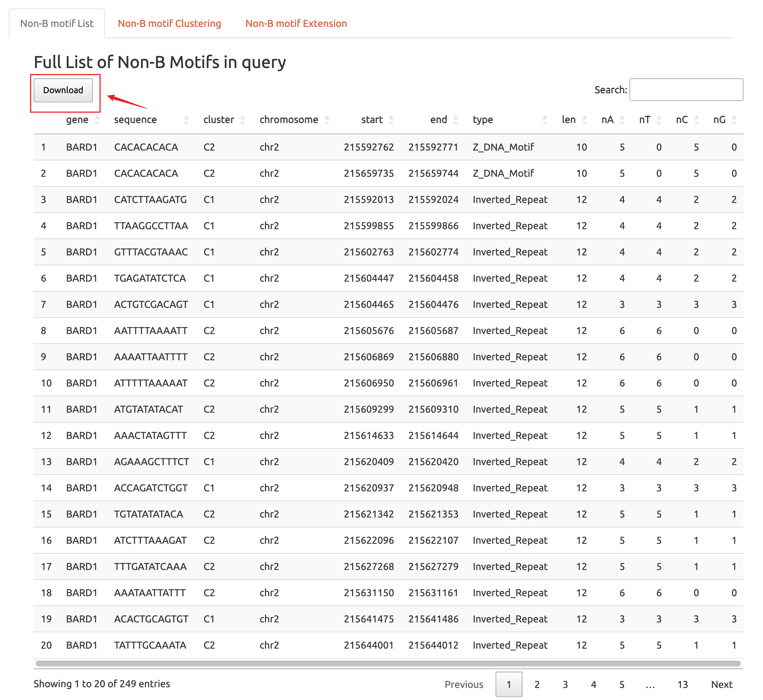Click the chromosome column header label
The width and height of the screenshot is (763, 700).
click(289, 120)
